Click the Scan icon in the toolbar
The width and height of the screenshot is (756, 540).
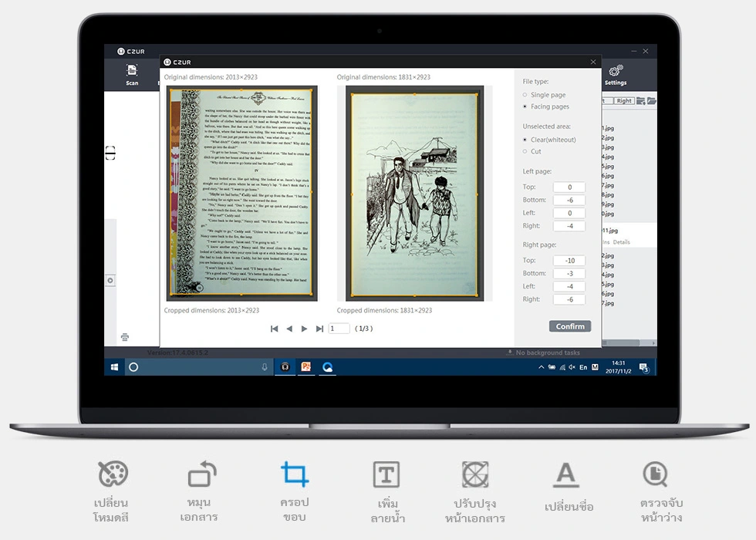pos(132,70)
